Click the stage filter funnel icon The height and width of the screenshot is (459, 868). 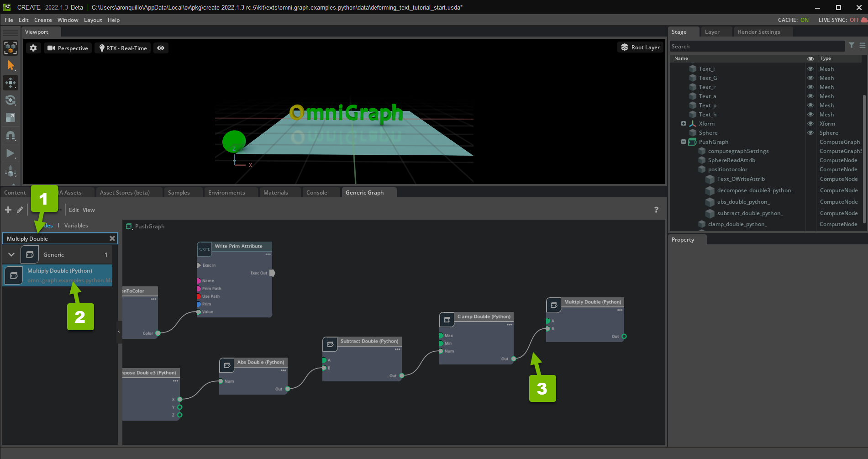[852, 46]
